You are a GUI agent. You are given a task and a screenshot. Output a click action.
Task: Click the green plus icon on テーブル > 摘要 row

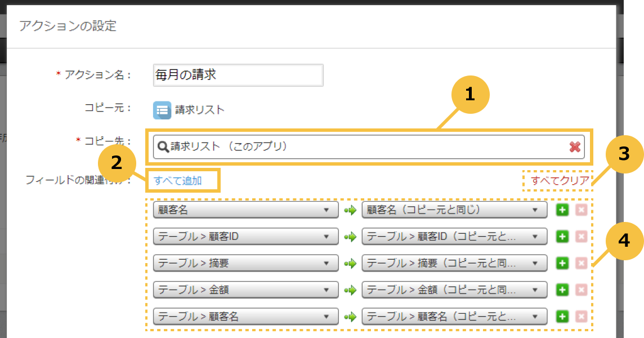(562, 263)
